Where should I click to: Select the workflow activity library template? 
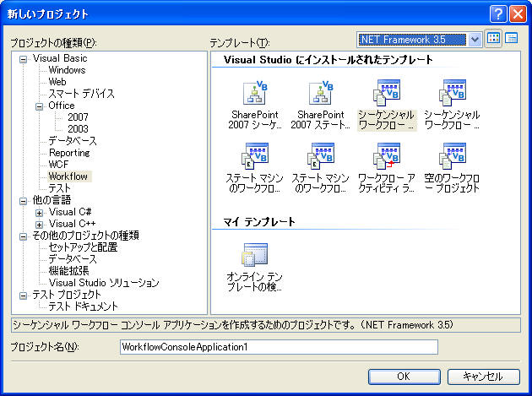387,168
